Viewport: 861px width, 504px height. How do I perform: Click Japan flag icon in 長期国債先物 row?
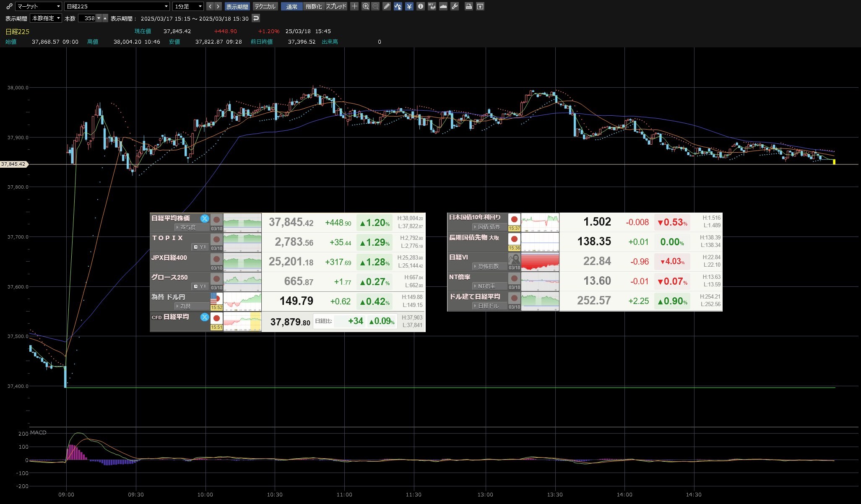tap(514, 239)
